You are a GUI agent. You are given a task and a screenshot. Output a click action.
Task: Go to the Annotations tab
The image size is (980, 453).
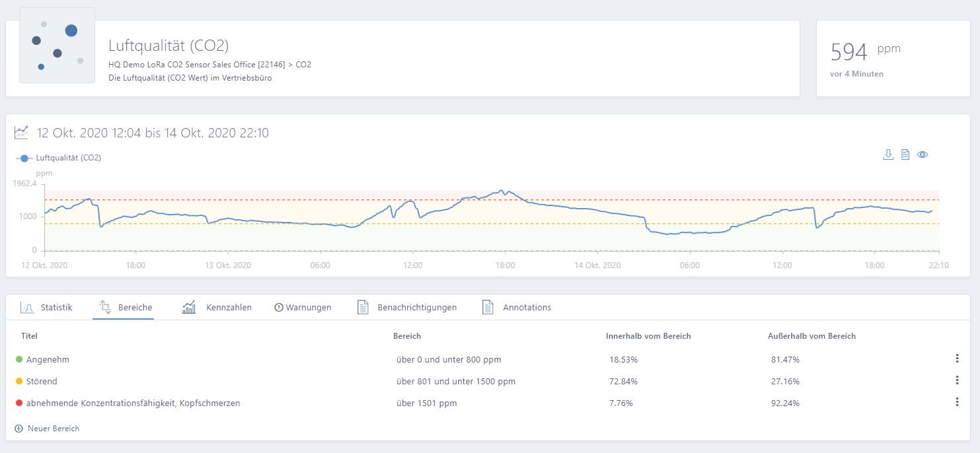(516, 307)
